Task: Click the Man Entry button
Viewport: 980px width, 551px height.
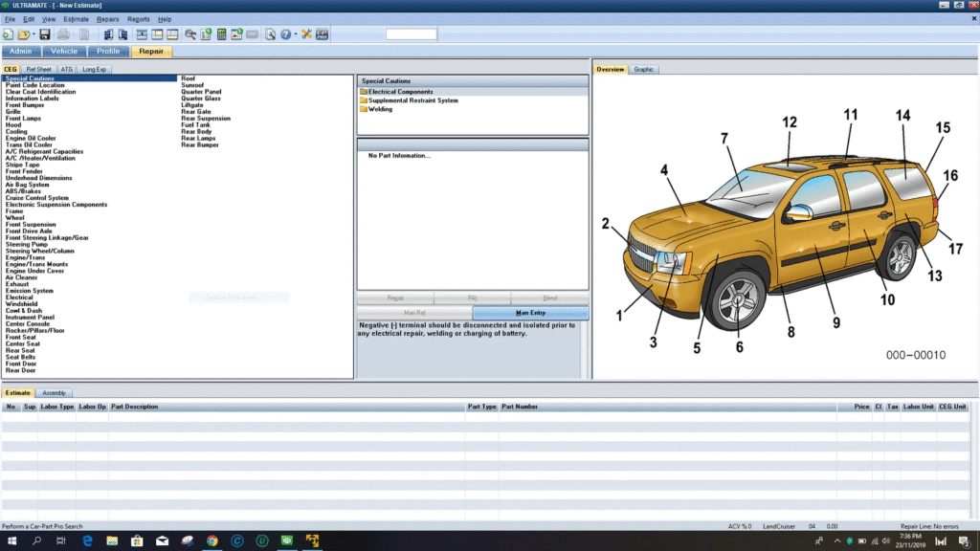Action: (x=530, y=313)
